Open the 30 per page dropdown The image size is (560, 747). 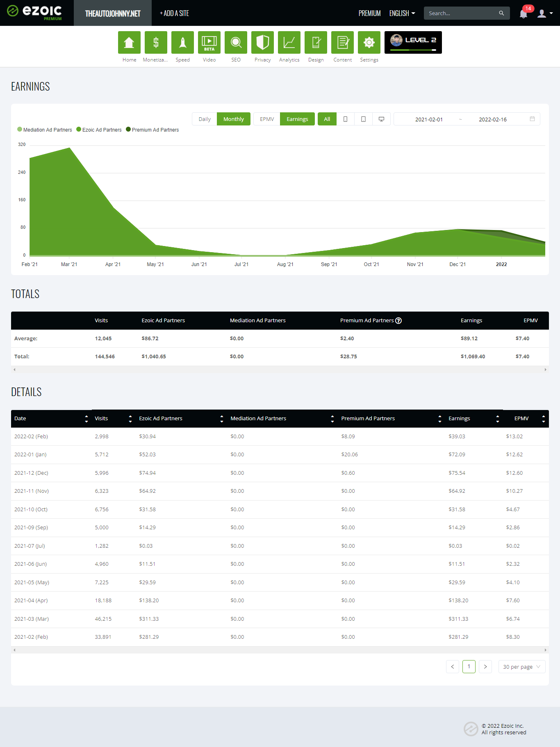[x=521, y=667]
